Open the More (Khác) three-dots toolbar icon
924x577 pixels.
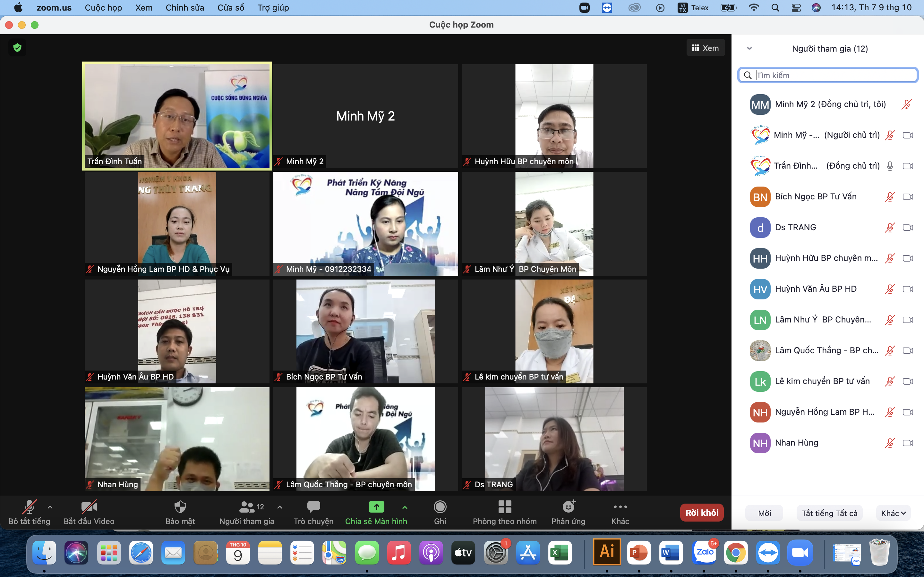point(620,507)
